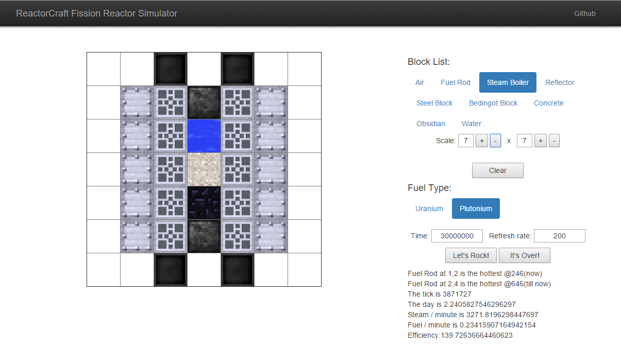621x364 pixels.
Task: Click the fuel rod cell right of the obsidian block
Action: pos(238,203)
